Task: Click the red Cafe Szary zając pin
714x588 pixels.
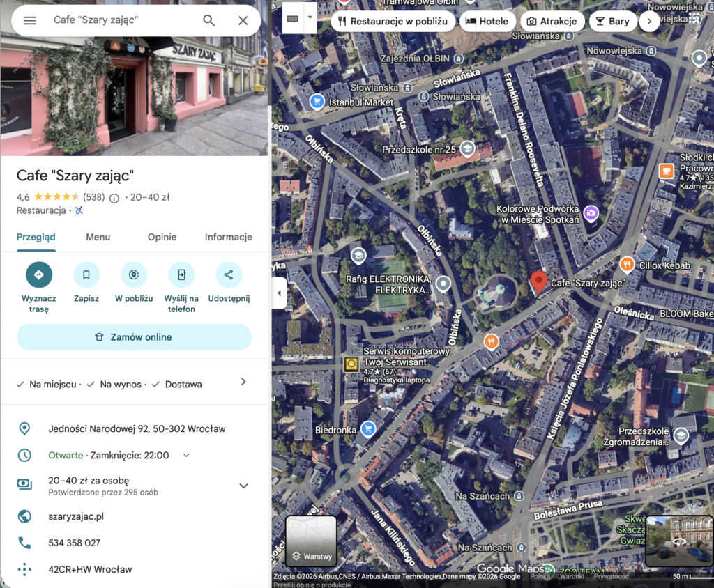Action: (x=539, y=282)
